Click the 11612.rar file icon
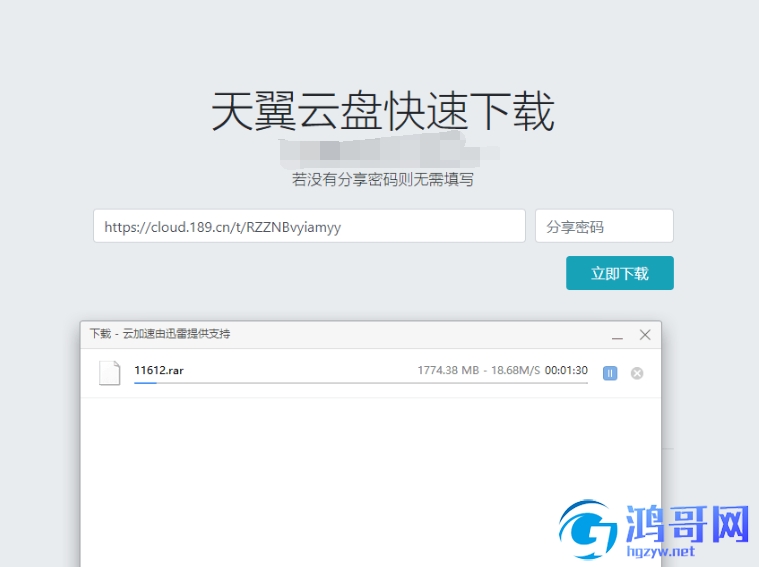Viewport: 759px width, 567px height. (109, 373)
